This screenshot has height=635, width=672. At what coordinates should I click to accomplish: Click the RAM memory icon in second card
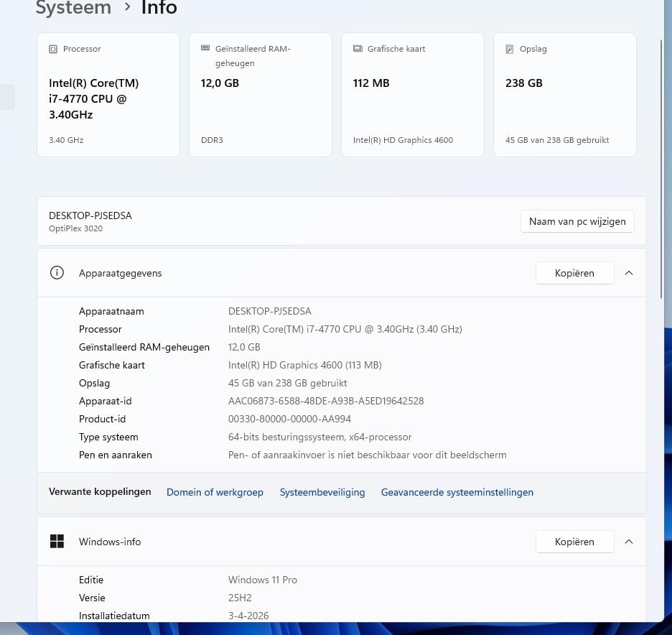pos(205,50)
